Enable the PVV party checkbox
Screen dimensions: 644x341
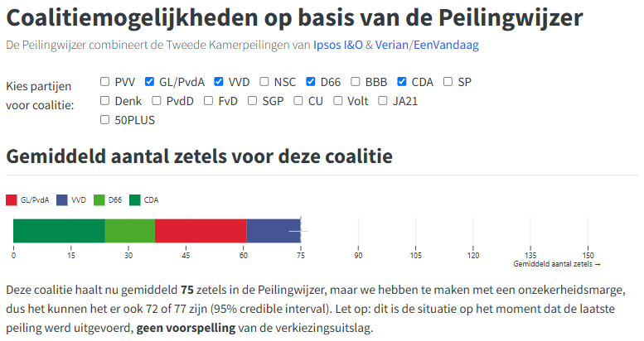coord(105,82)
